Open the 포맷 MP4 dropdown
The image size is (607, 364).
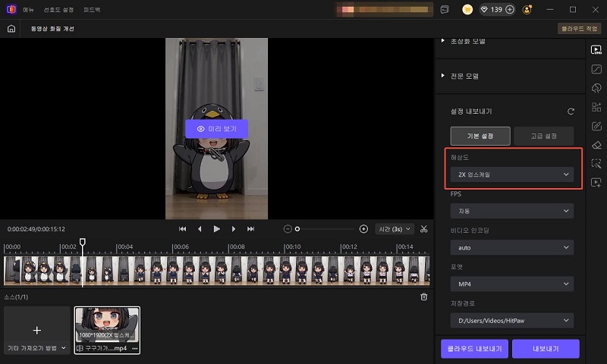pos(511,284)
